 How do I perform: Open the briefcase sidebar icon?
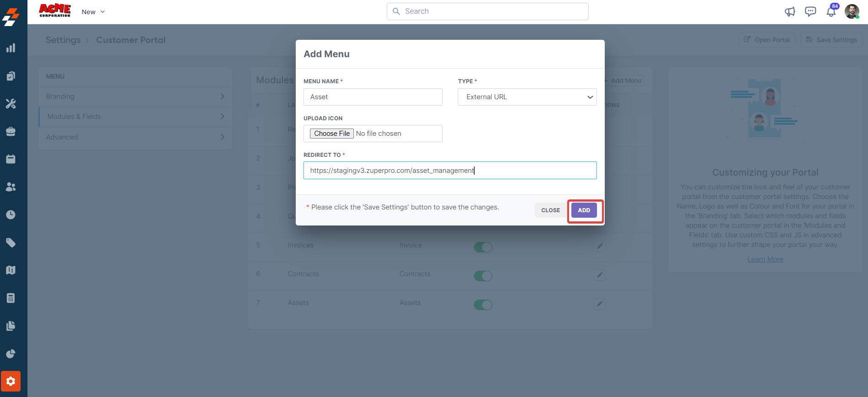tap(11, 132)
